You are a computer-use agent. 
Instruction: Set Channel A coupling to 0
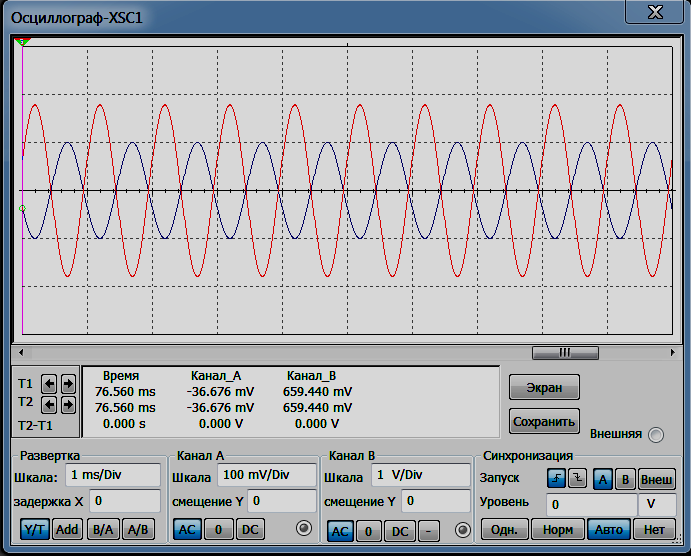click(x=219, y=529)
